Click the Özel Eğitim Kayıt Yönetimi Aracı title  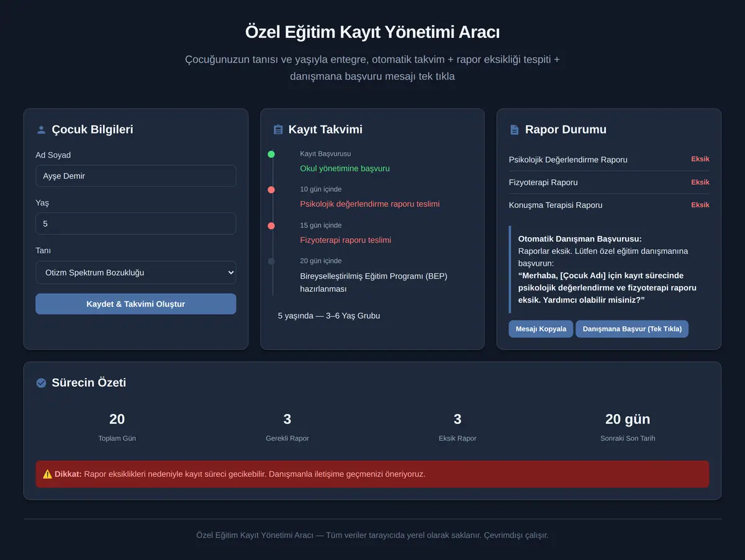pos(372,32)
